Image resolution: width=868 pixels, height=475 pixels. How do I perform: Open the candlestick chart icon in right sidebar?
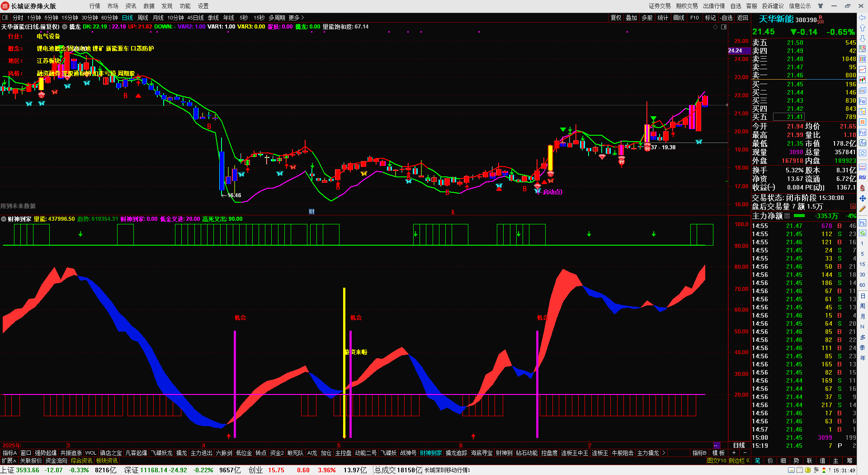click(863, 80)
